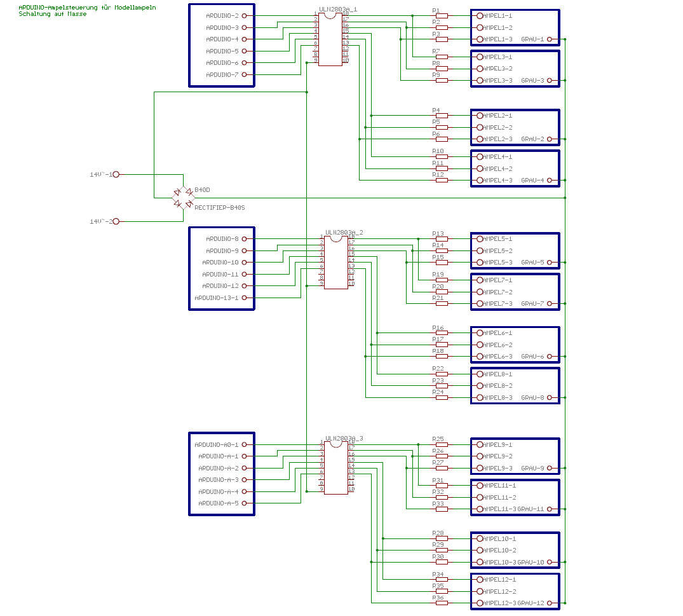The height and width of the screenshot is (616, 683).
Task: Click the 14V~-1 input terminal
Action: point(116,174)
